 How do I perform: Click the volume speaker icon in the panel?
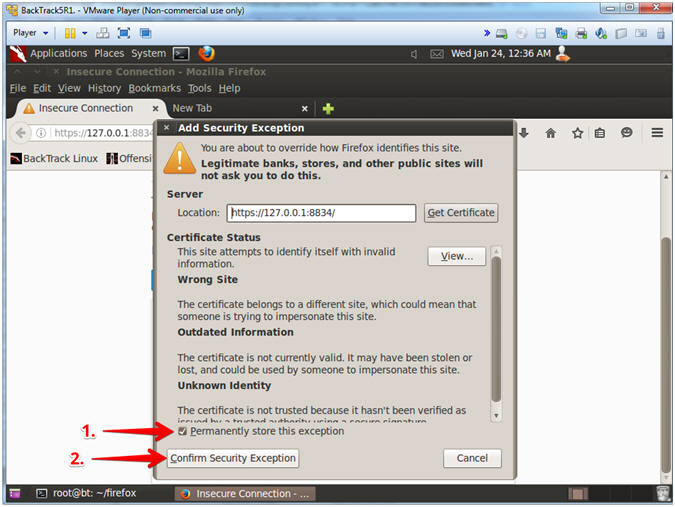(x=413, y=54)
